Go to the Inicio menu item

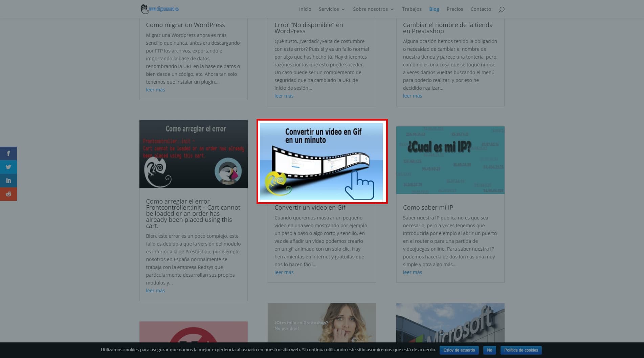click(x=305, y=9)
